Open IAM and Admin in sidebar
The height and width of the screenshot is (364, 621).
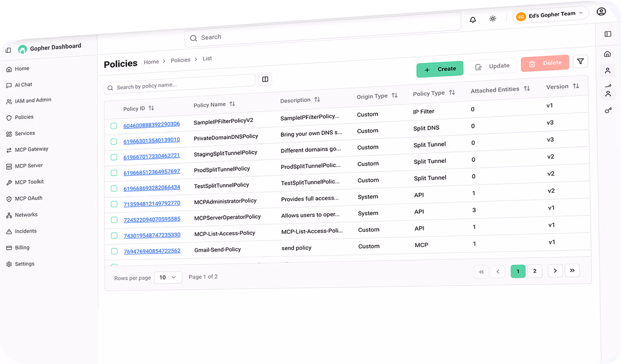pyautogui.click(x=29, y=101)
